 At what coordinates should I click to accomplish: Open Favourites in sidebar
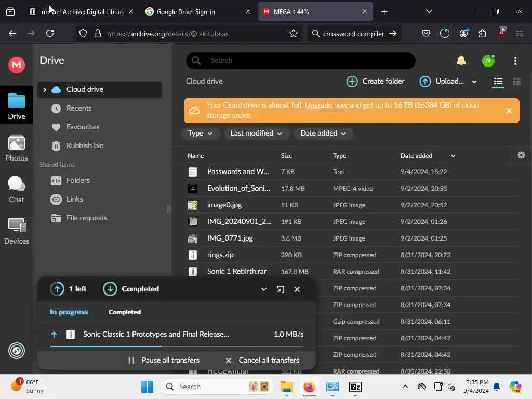click(83, 127)
